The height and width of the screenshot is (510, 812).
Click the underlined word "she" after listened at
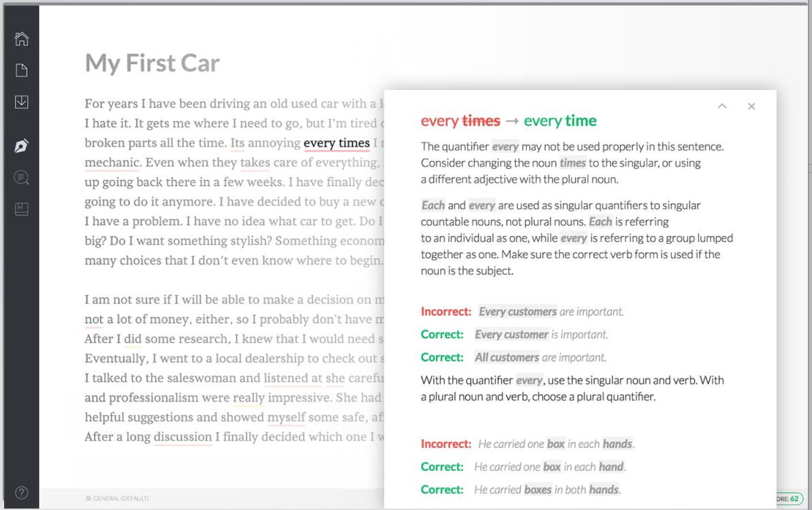[x=335, y=378]
